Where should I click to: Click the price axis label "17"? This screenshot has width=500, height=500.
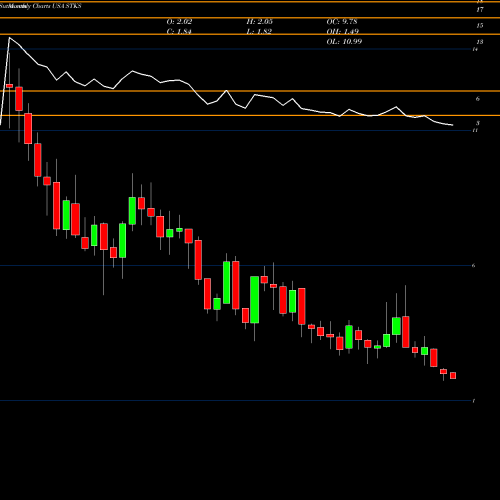click(480, 10)
